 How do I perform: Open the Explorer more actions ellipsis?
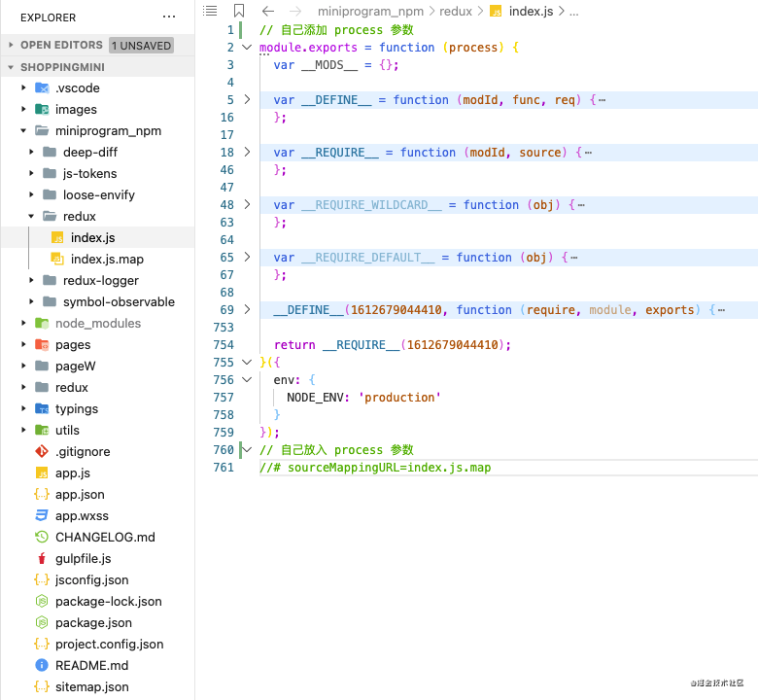point(169,17)
